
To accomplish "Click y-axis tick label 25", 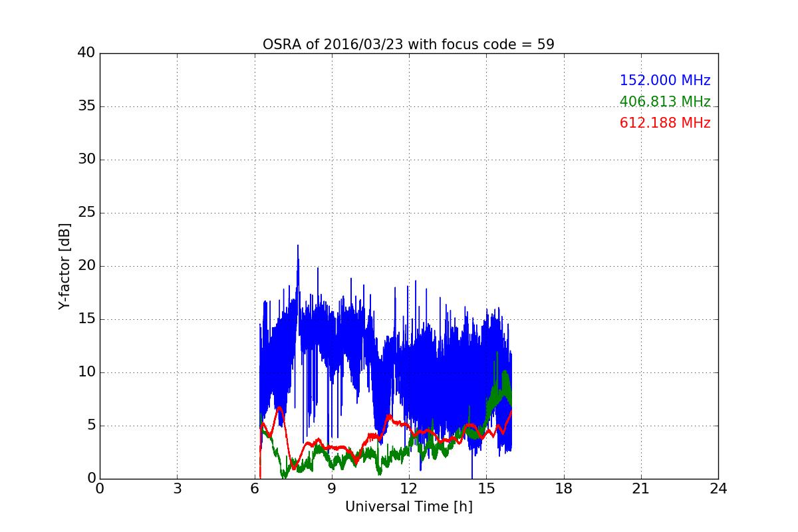I will tap(86, 213).
